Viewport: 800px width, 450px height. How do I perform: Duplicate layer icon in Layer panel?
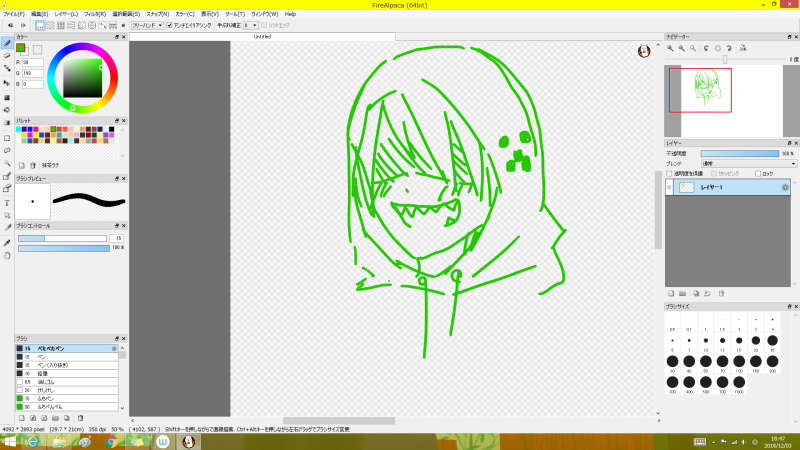click(x=696, y=293)
